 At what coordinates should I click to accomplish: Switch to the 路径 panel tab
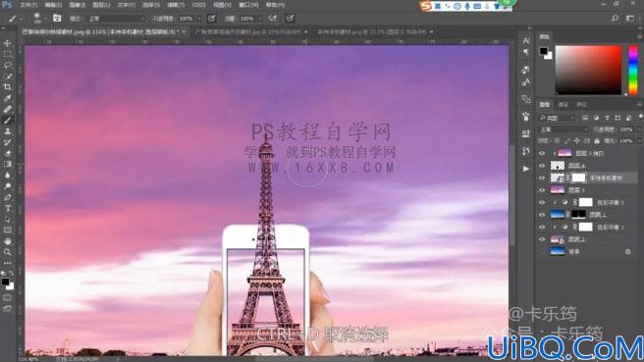pyautogui.click(x=581, y=105)
